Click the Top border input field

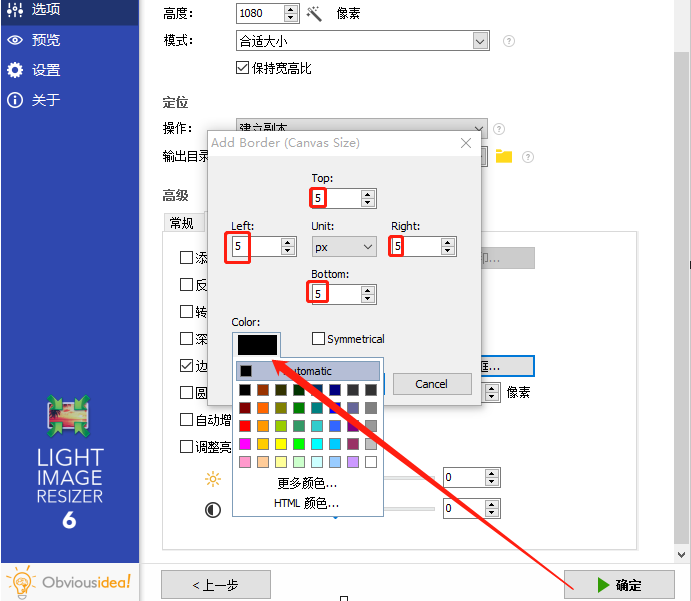click(x=337, y=198)
